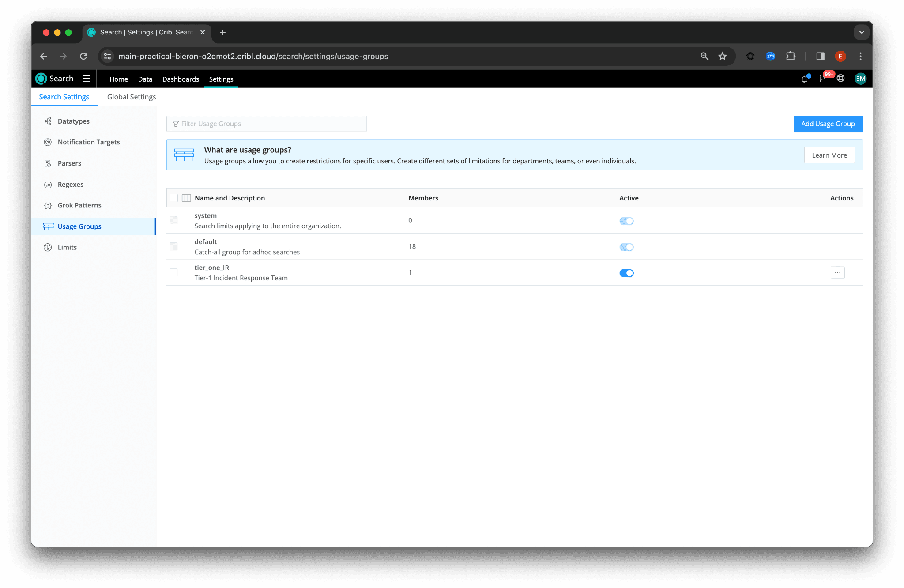
Task: Click the Learn More button
Action: (829, 155)
